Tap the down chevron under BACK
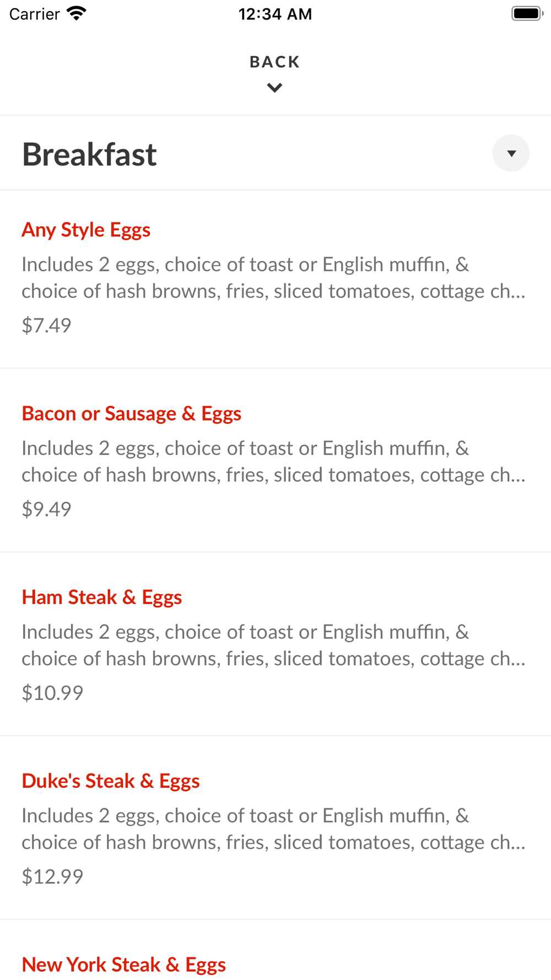The height and width of the screenshot is (980, 551). pyautogui.click(x=275, y=88)
